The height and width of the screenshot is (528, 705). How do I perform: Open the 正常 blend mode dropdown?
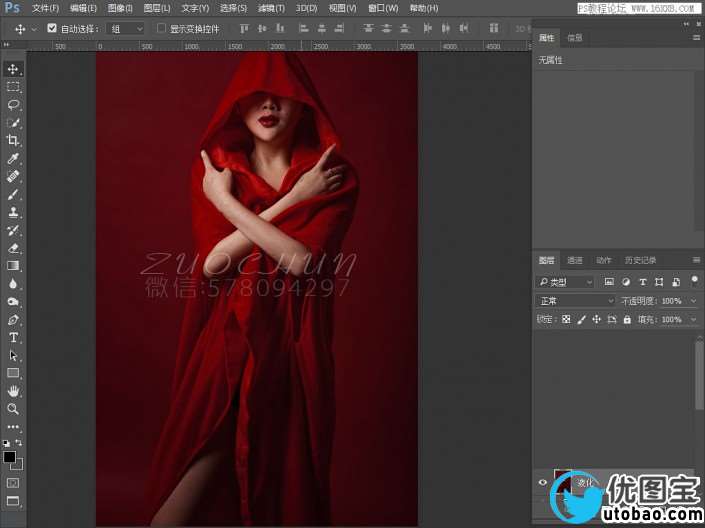pyautogui.click(x=576, y=301)
